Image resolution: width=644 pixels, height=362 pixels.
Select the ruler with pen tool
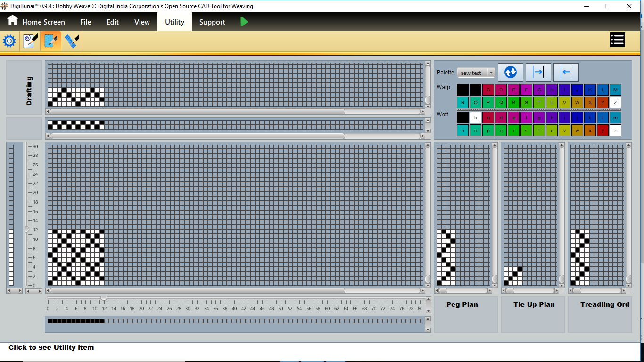tap(72, 41)
